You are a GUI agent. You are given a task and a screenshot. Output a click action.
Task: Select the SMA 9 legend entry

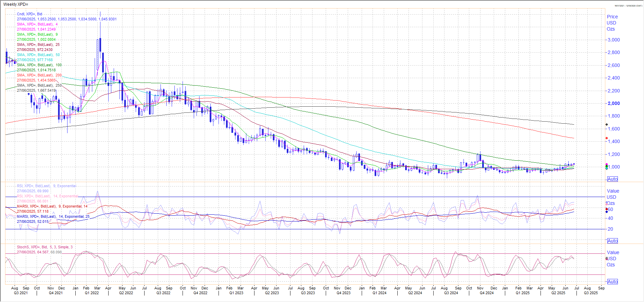click(x=37, y=34)
